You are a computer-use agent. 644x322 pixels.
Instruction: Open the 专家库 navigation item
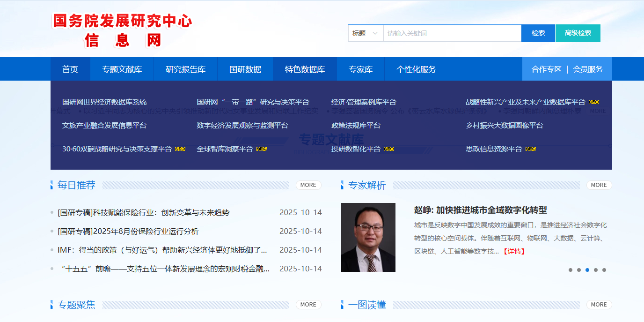[x=360, y=69]
